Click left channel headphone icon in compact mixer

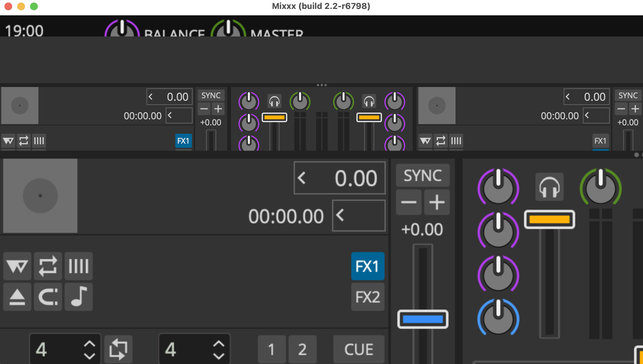(x=274, y=101)
